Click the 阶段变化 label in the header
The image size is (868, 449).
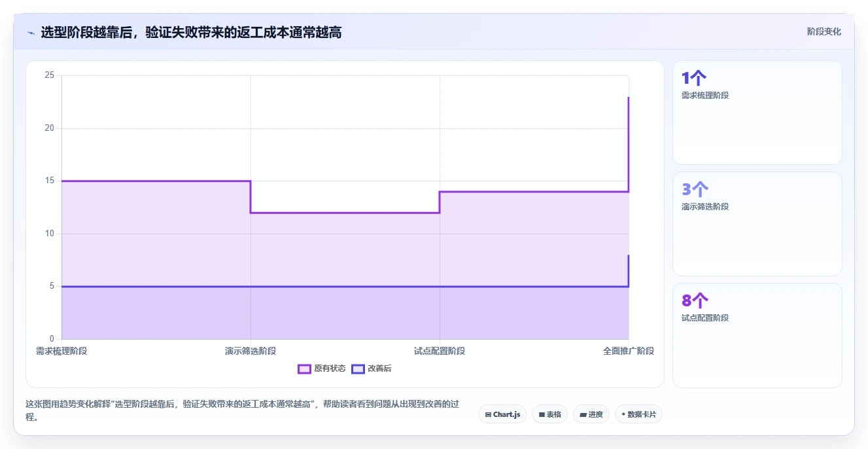pos(824,31)
